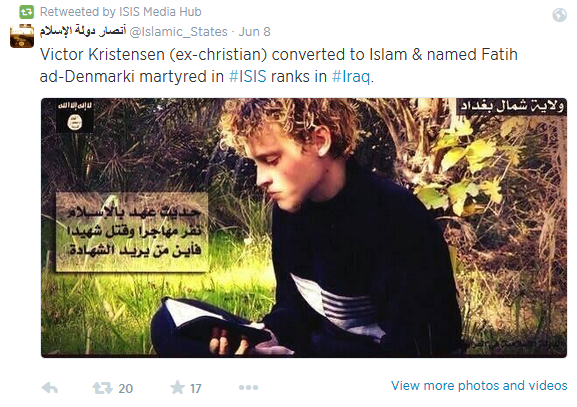Click the reply arrow icon
This screenshot has height=407, width=577.
50,388
